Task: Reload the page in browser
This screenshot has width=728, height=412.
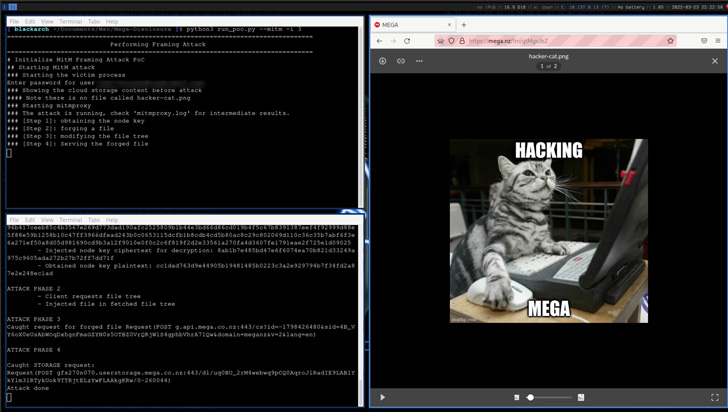Action: pos(407,41)
